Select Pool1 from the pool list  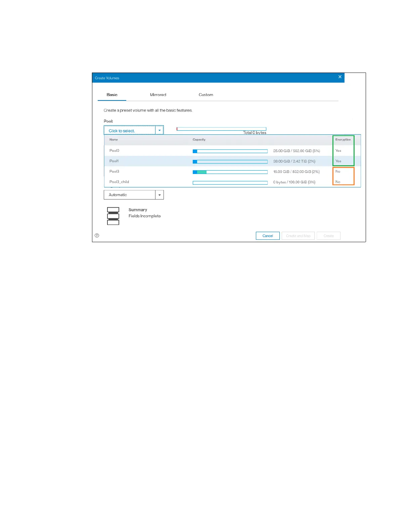(232, 161)
